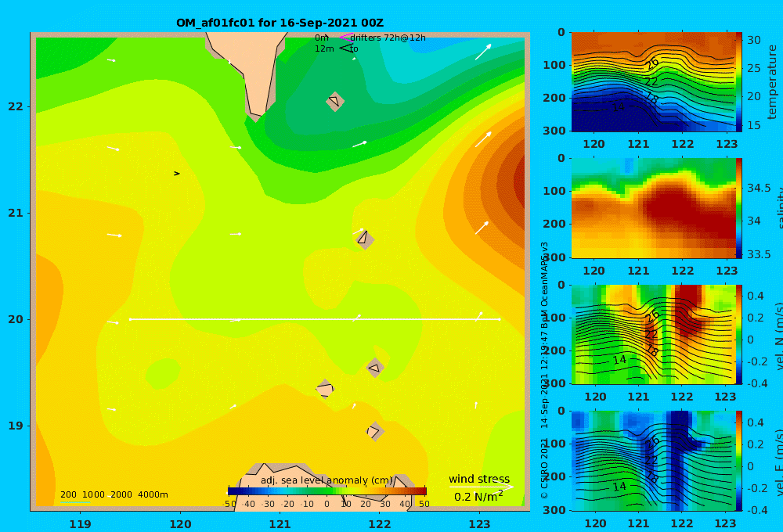Click the '12m' legend label
783x532 pixels.
point(324,49)
